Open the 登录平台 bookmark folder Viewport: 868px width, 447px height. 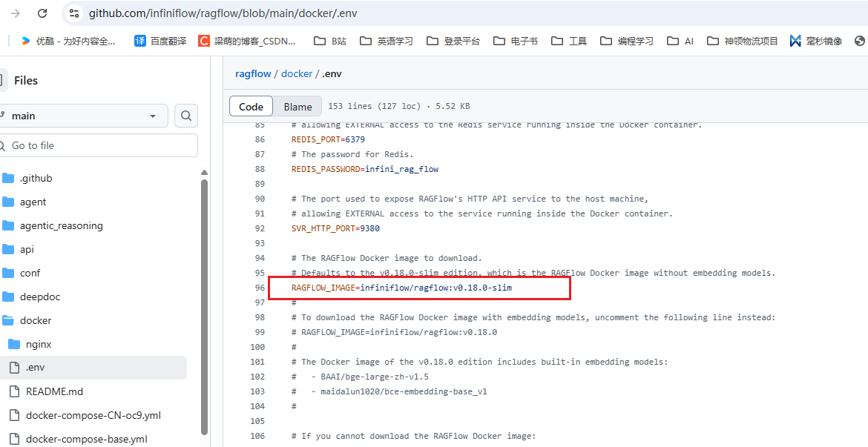(453, 41)
